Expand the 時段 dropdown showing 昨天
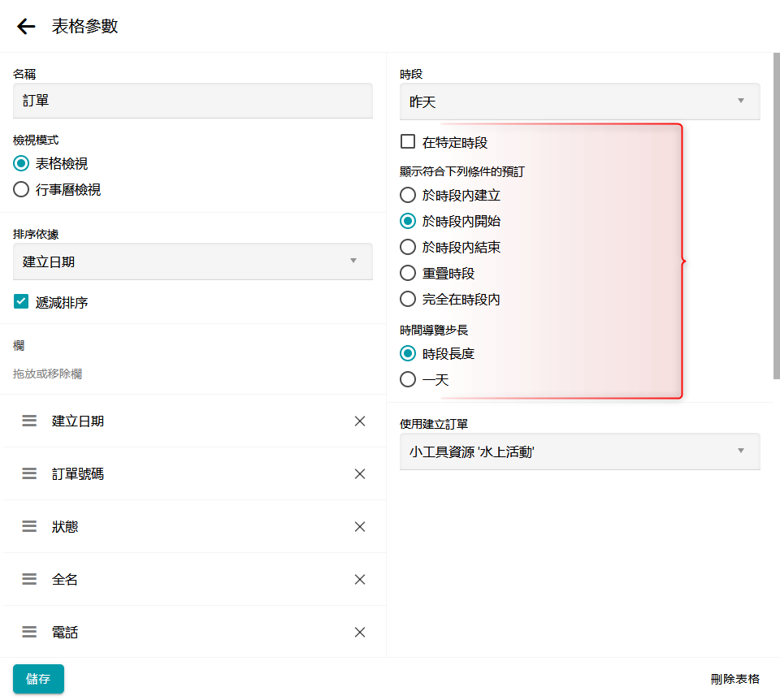 [579, 102]
